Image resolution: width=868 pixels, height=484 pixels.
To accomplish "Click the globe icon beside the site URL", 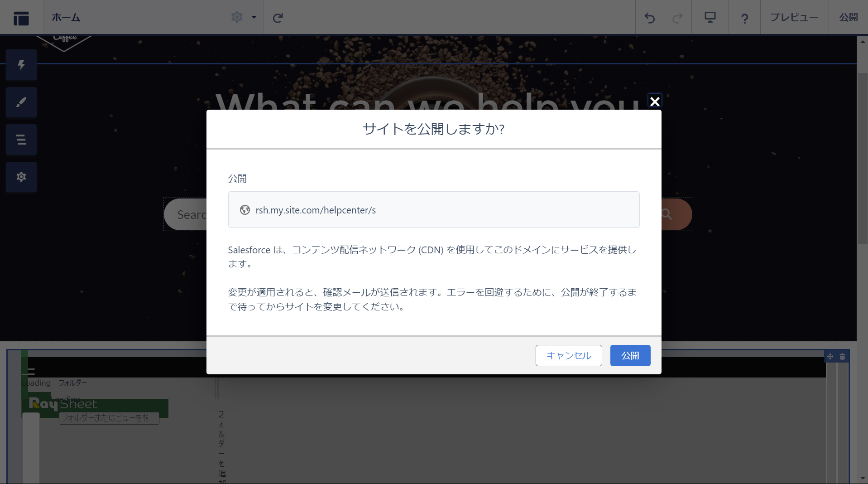I will [245, 210].
